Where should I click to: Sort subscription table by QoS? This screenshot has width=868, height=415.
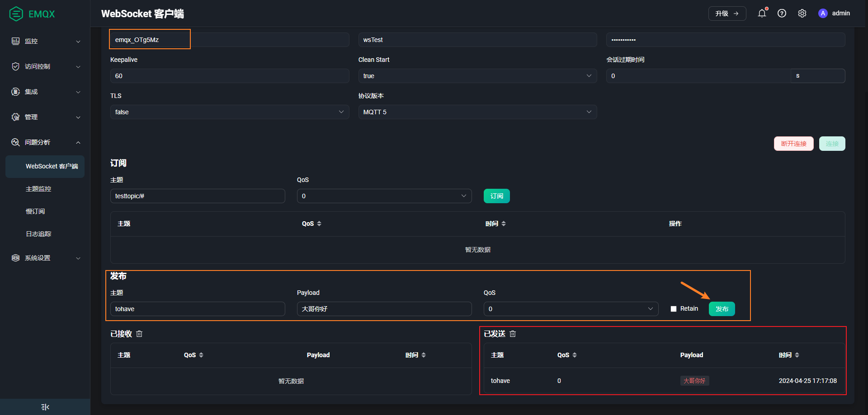(319, 224)
